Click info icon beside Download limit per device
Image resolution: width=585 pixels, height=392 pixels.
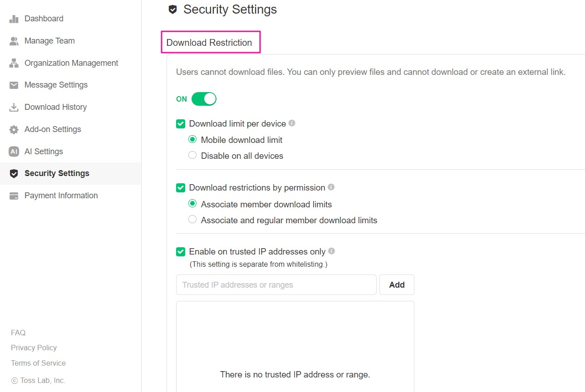pyautogui.click(x=292, y=123)
